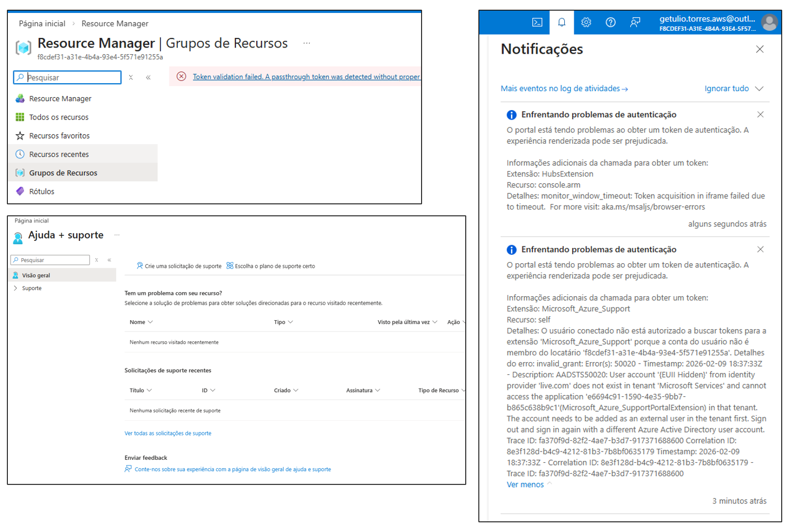Expand the Ignorar tudo dropdown chevron
Screen dimensions: 793x532
tap(759, 88)
